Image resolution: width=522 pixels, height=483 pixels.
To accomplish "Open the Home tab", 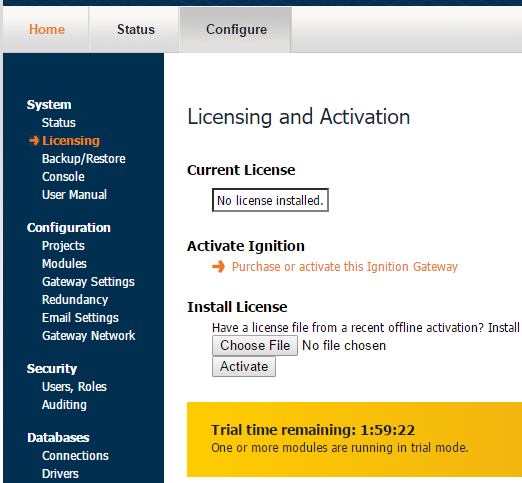I will point(47,29).
